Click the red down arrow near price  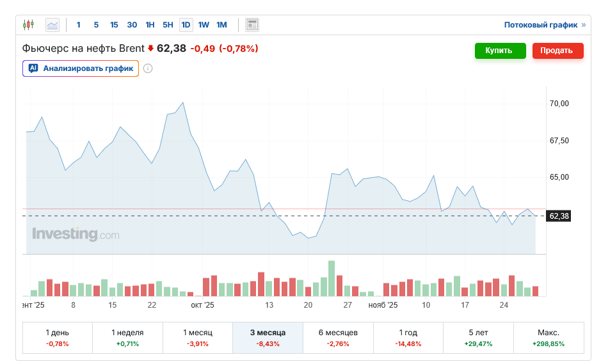coord(150,49)
